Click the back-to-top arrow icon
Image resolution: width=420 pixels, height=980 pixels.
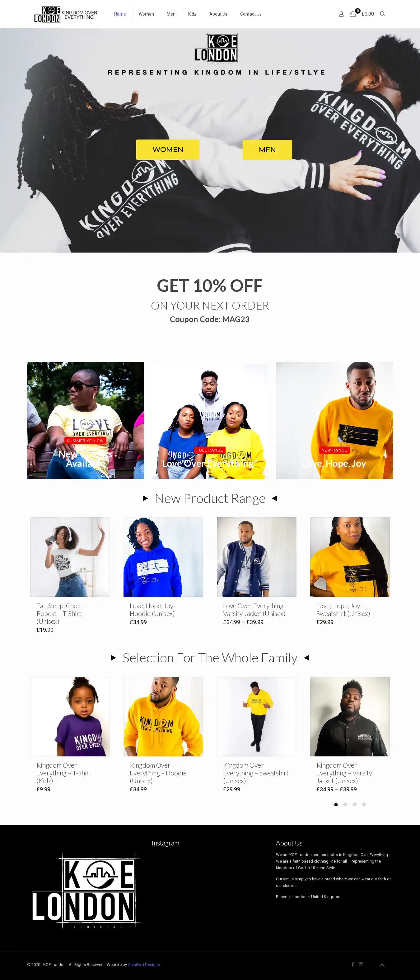(382, 965)
